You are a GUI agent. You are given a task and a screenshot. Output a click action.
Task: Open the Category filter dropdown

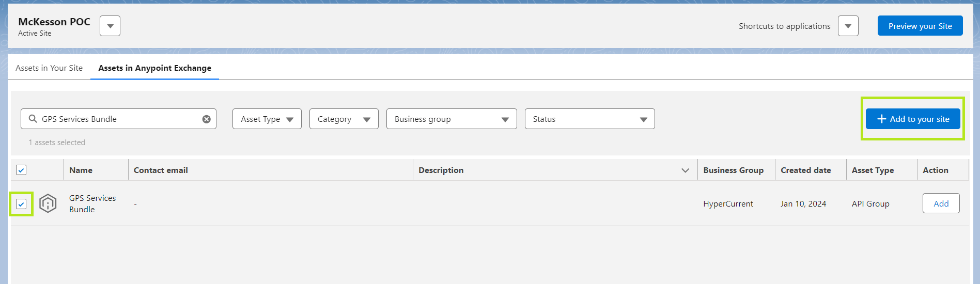coord(344,119)
